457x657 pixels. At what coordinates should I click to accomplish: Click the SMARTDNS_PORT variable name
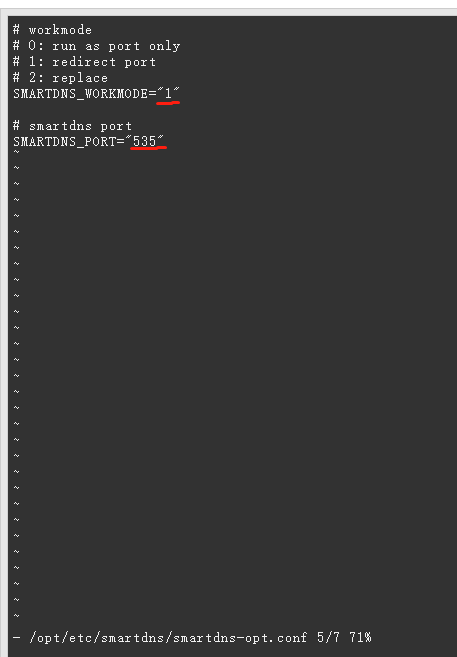(x=65, y=142)
